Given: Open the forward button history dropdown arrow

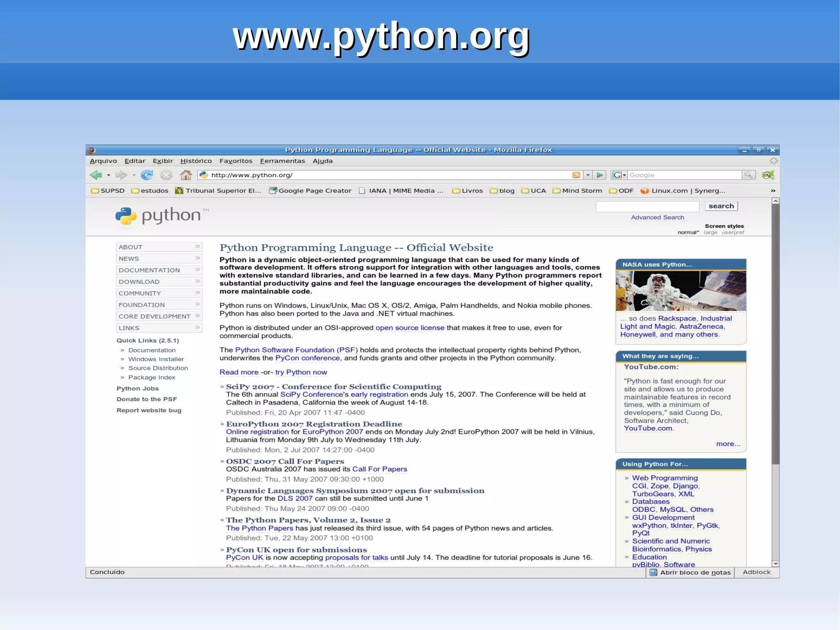Looking at the screenshot, I should 134,176.
